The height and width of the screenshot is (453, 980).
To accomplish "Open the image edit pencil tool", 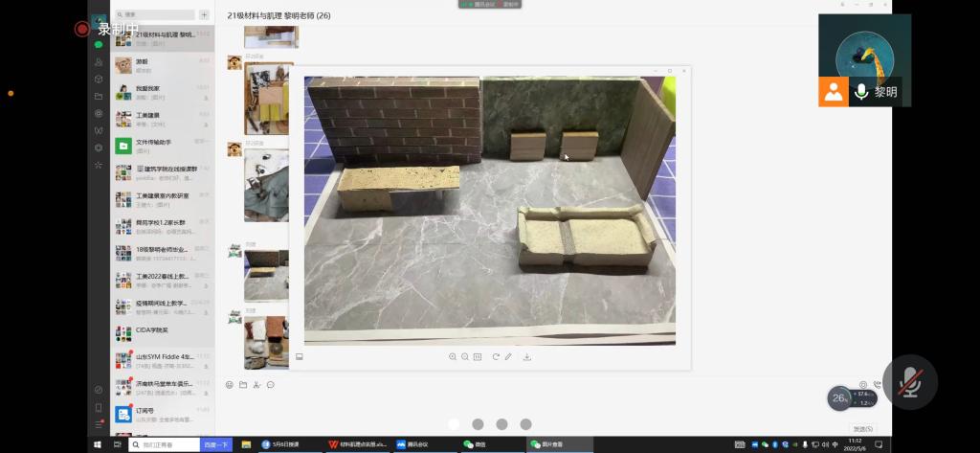I will 508,356.
